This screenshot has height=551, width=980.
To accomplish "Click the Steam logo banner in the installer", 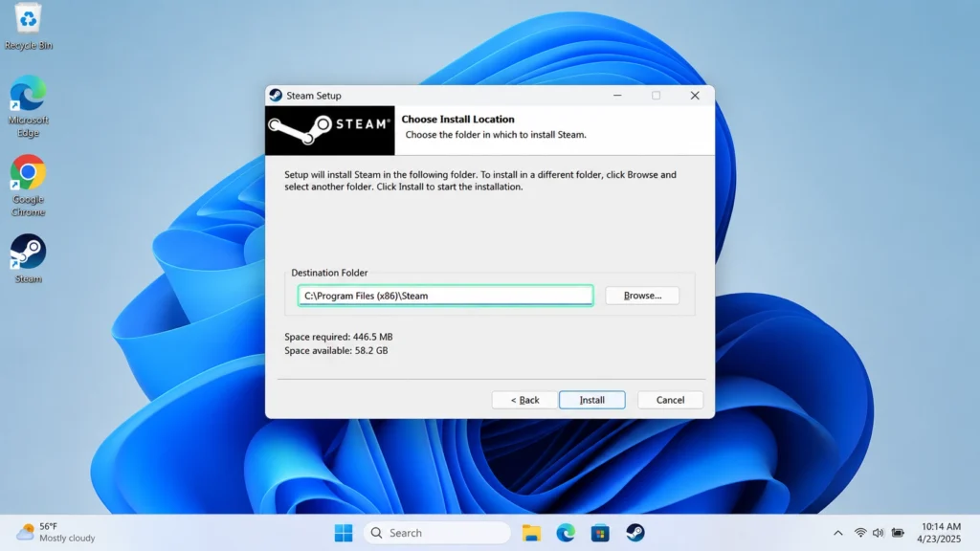I will click(x=330, y=130).
